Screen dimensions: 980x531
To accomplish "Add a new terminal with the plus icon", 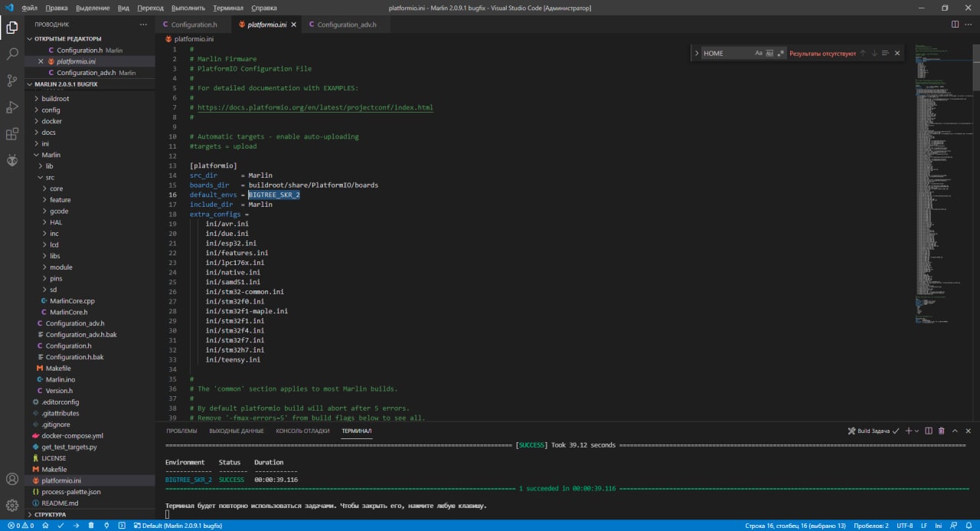I will tap(909, 431).
